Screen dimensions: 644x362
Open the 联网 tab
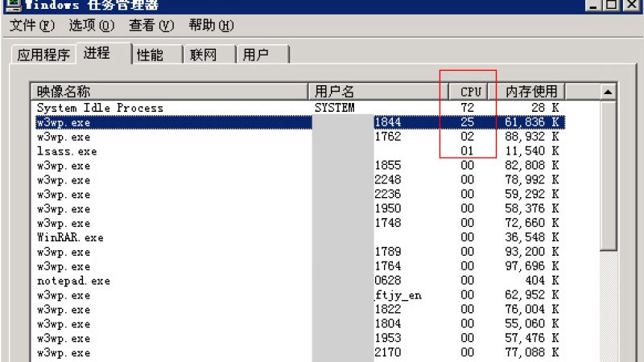[209, 55]
